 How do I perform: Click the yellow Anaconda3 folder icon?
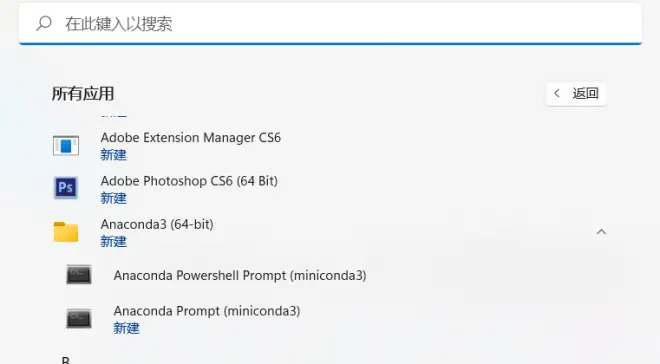[x=66, y=232]
